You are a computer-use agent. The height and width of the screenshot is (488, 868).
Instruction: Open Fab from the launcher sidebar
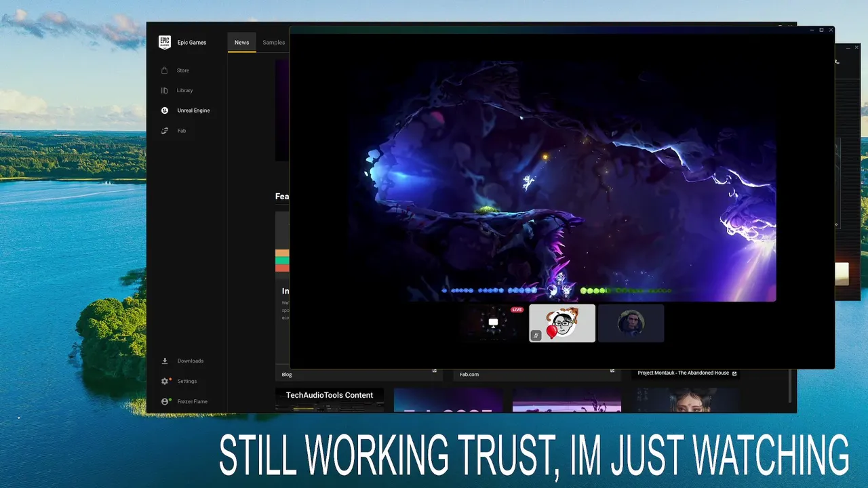[x=181, y=131]
